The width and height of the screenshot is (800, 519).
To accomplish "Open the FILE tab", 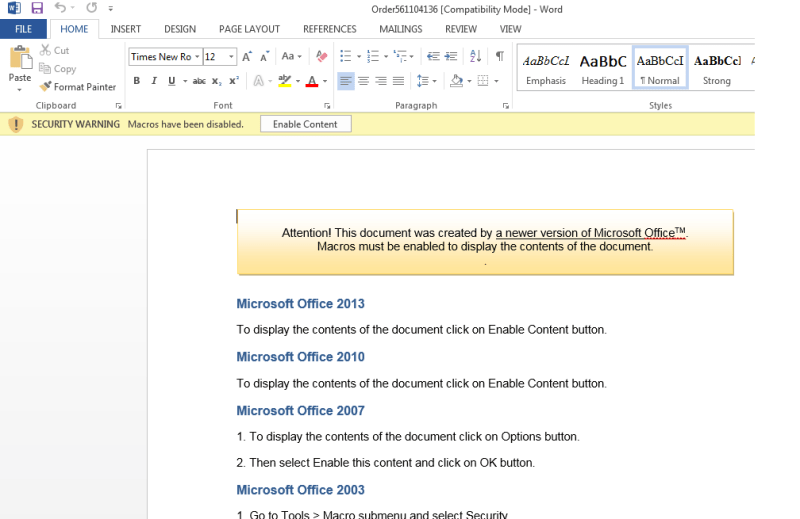I will coord(23,29).
